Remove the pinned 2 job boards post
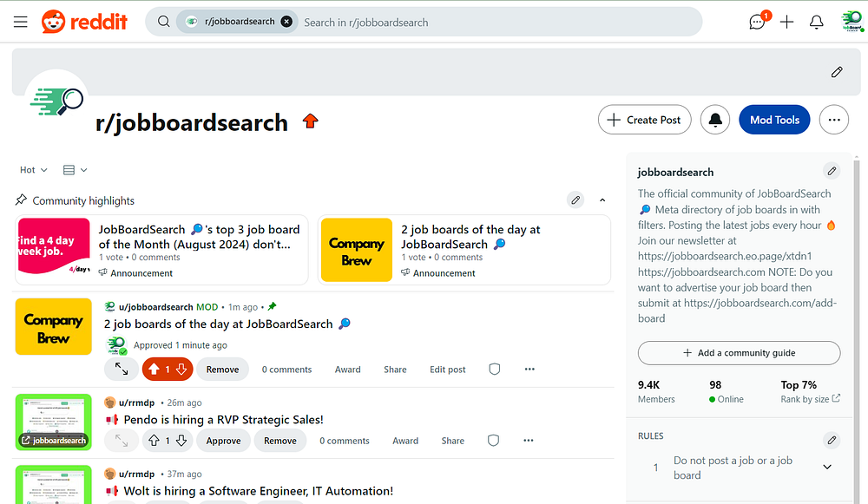 tap(222, 369)
